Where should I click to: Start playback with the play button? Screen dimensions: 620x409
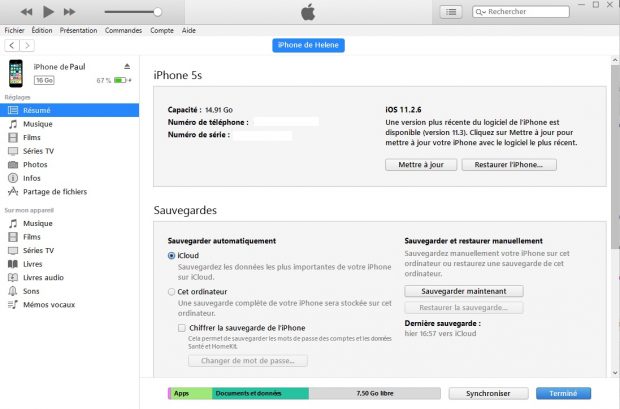(x=48, y=12)
